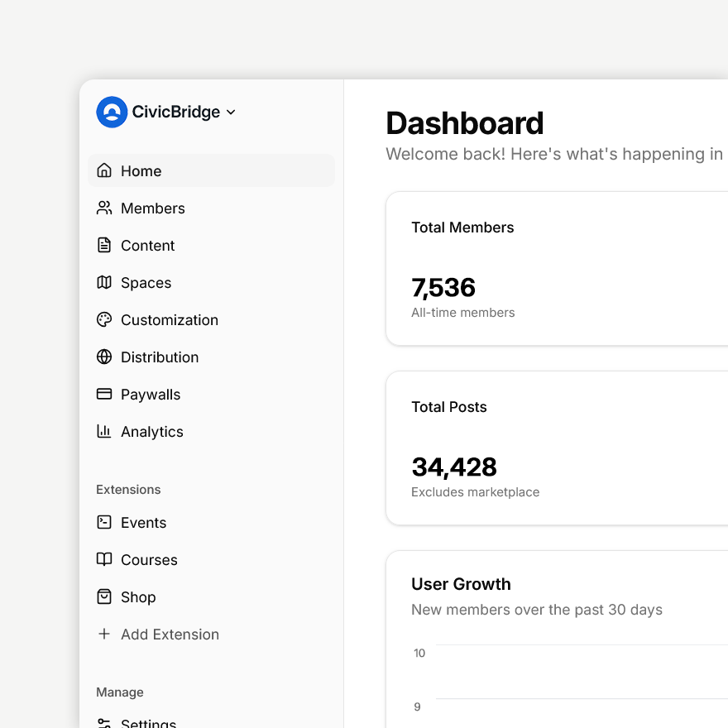Image resolution: width=728 pixels, height=728 pixels.
Task: Click the Analytics bar chart icon
Action: click(103, 431)
